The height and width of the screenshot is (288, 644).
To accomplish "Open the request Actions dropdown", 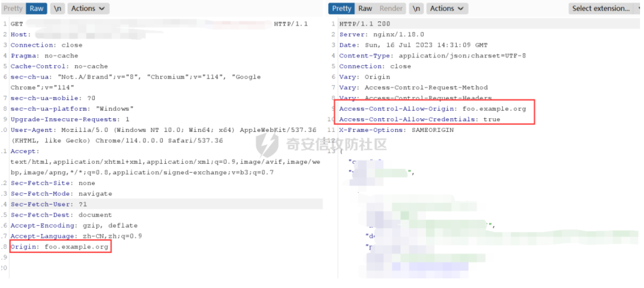I will (88, 9).
